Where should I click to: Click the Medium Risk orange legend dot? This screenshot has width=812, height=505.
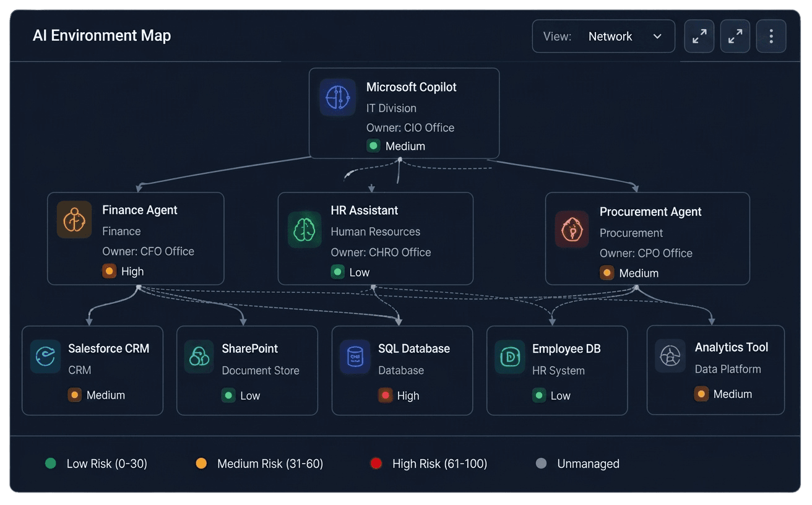pos(201,464)
